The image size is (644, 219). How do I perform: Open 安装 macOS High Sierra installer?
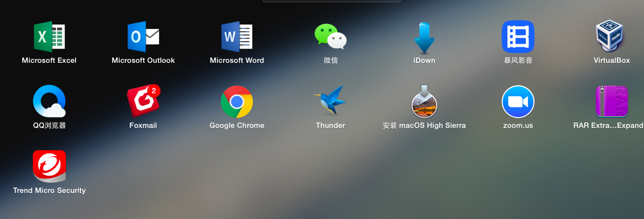click(424, 101)
